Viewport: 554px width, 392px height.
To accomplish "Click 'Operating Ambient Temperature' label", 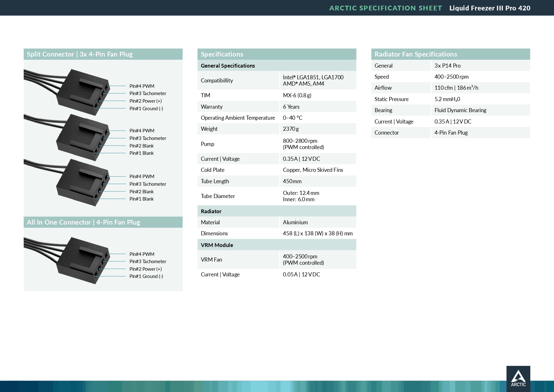I will click(238, 118).
